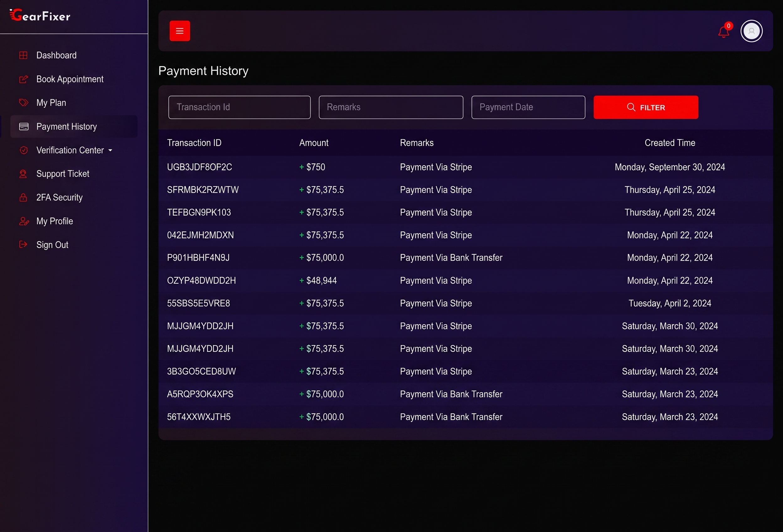Click the Amount column header
Image resolution: width=783 pixels, height=532 pixels.
(x=314, y=143)
